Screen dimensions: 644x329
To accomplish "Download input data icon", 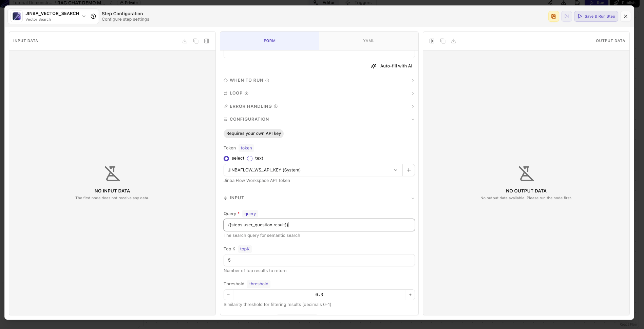I will [185, 41].
